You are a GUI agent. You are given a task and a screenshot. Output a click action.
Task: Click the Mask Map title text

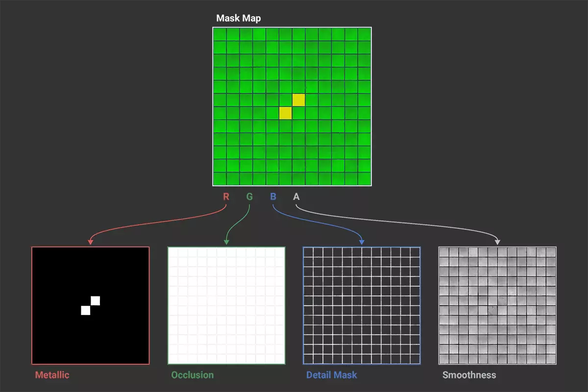239,19
